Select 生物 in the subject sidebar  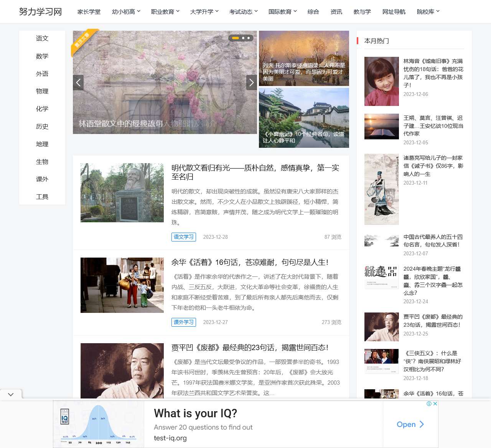42,162
